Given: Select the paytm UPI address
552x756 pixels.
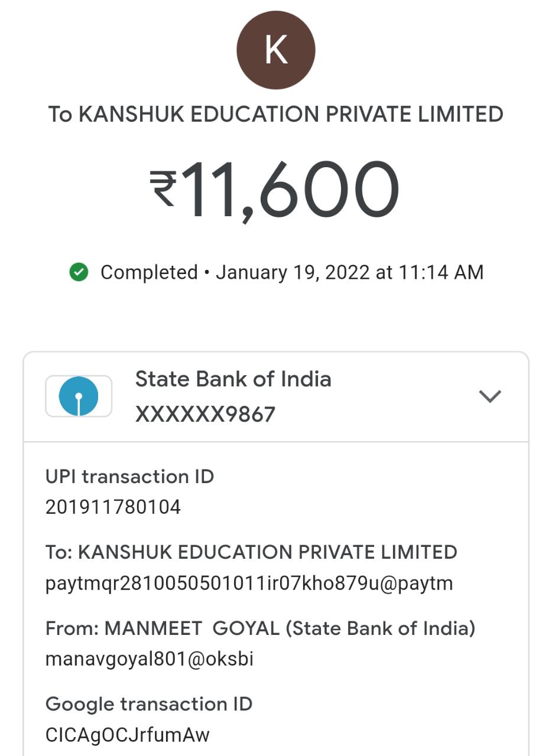Looking at the screenshot, I should coord(249,583).
